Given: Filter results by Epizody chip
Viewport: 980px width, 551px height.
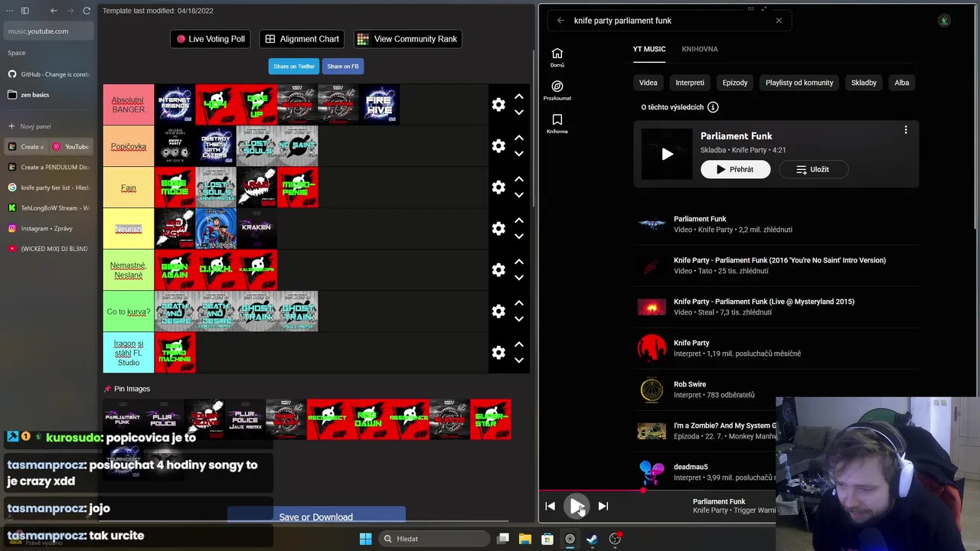Looking at the screenshot, I should pyautogui.click(x=735, y=83).
